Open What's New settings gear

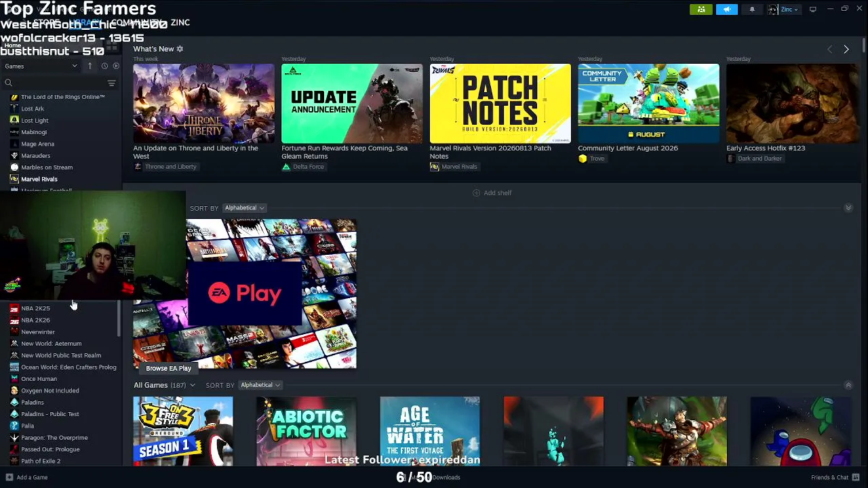(180, 49)
